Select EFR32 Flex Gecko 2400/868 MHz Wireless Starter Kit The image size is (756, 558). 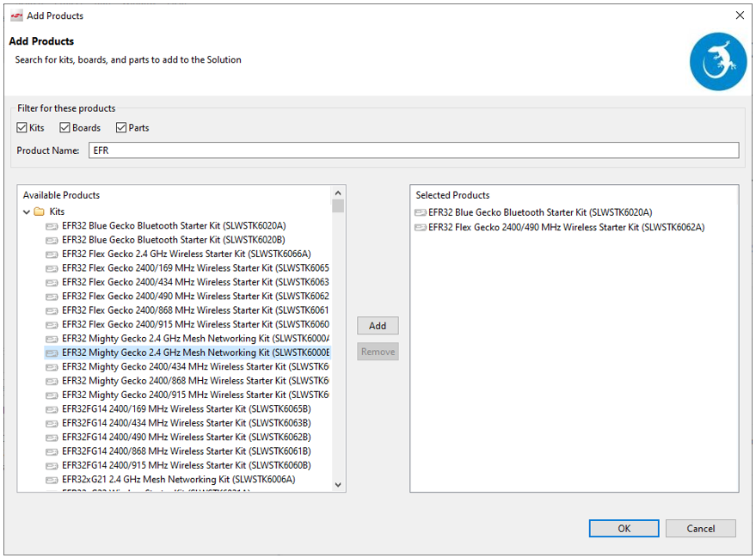click(x=195, y=310)
